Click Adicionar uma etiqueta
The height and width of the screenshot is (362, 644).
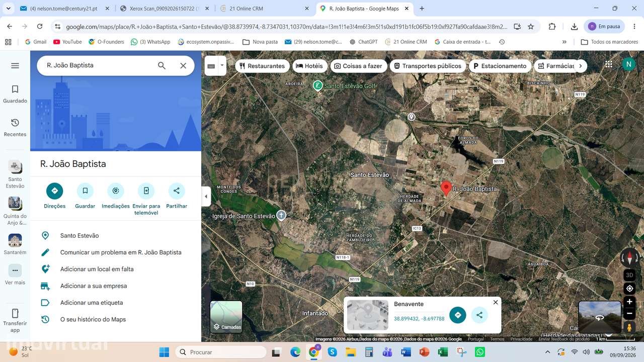coord(116,303)
